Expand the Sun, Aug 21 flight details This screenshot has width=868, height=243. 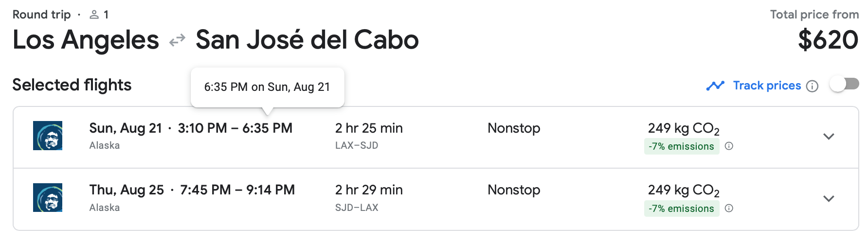tap(829, 137)
